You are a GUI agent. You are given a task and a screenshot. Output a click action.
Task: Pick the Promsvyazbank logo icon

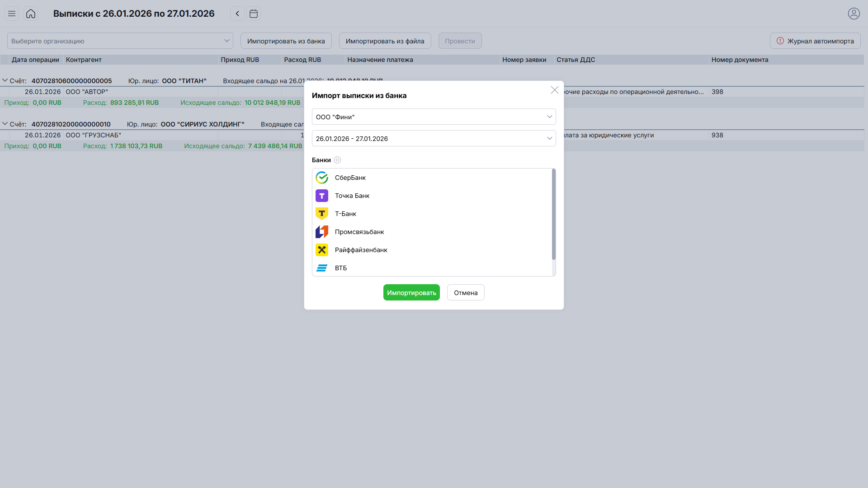pyautogui.click(x=321, y=232)
